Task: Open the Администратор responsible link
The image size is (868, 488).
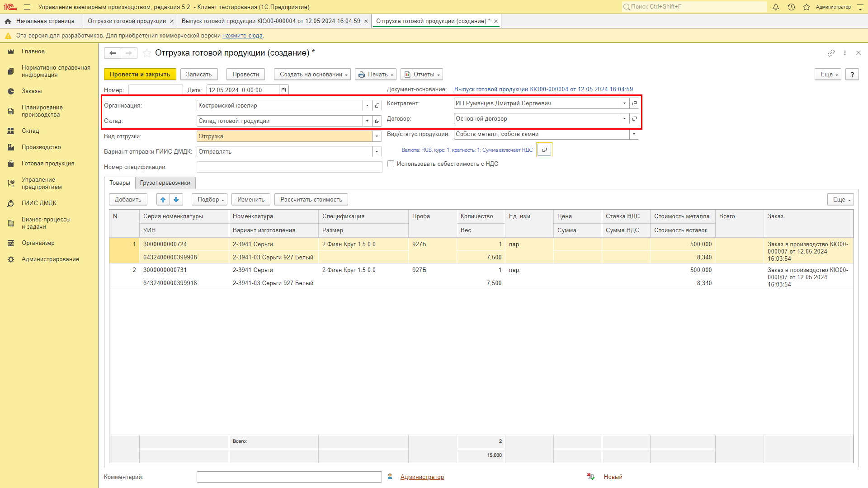Action: tap(422, 477)
